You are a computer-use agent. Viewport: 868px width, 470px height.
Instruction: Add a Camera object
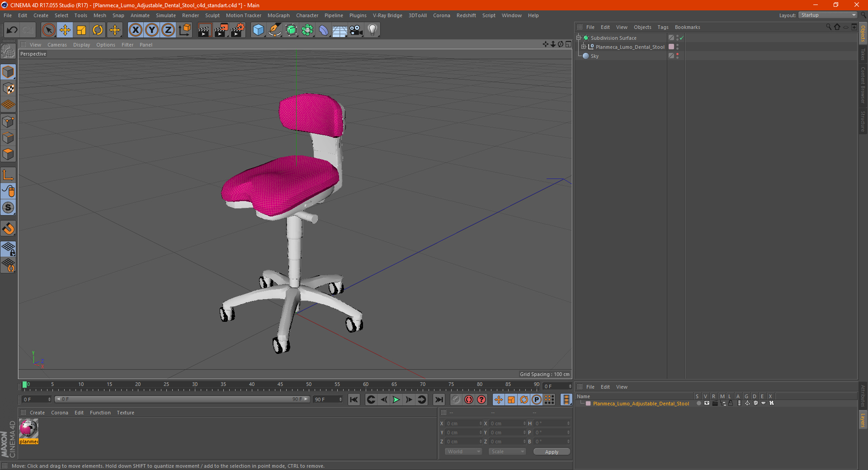(356, 30)
